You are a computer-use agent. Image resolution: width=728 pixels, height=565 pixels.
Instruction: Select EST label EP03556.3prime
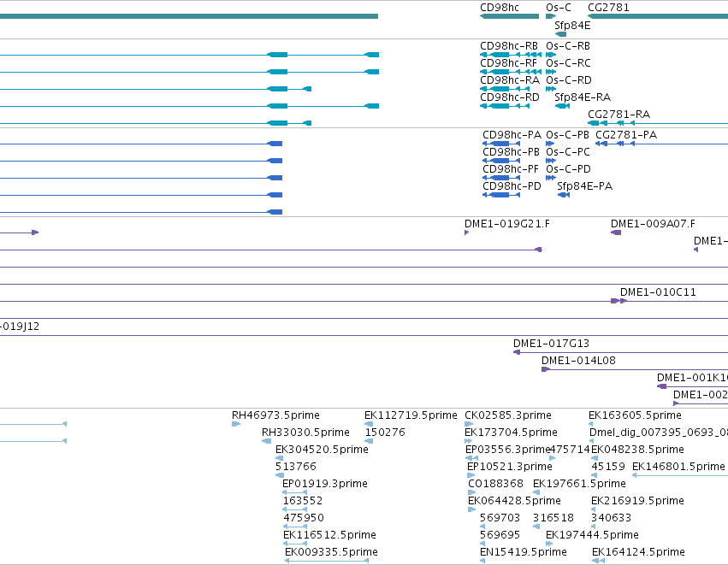507,450
